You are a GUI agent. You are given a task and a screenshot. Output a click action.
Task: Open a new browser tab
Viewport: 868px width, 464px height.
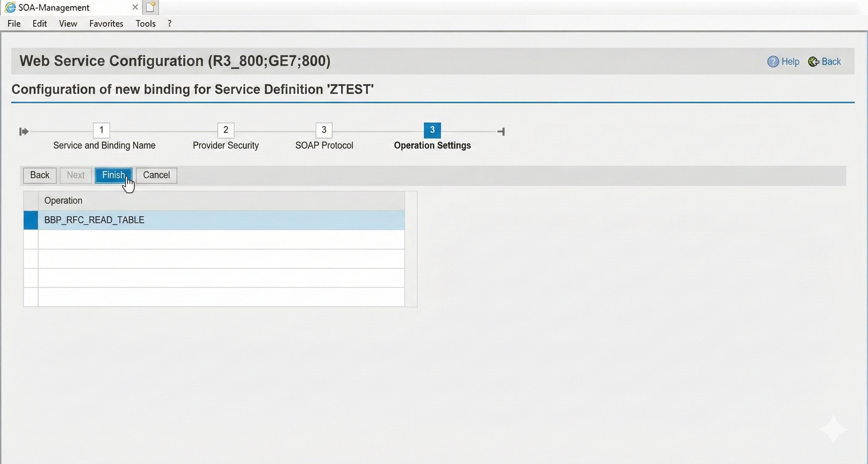[150, 7]
